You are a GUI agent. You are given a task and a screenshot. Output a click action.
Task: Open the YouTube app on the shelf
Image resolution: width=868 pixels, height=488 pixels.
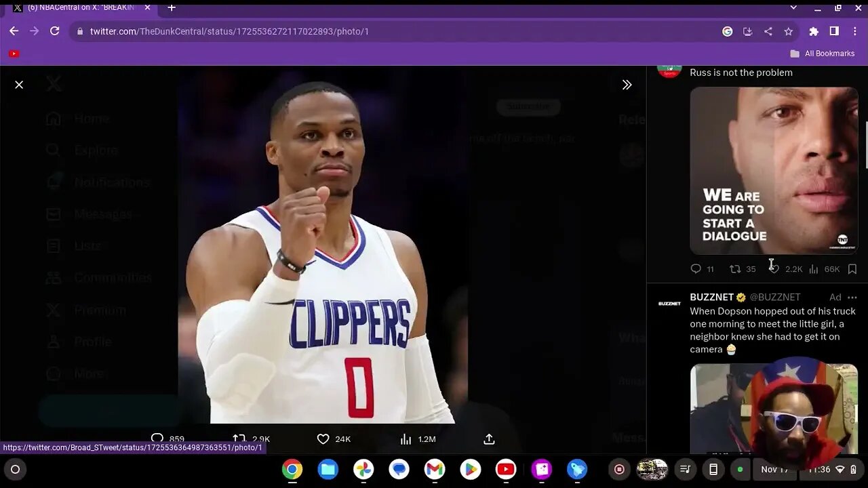(505, 469)
